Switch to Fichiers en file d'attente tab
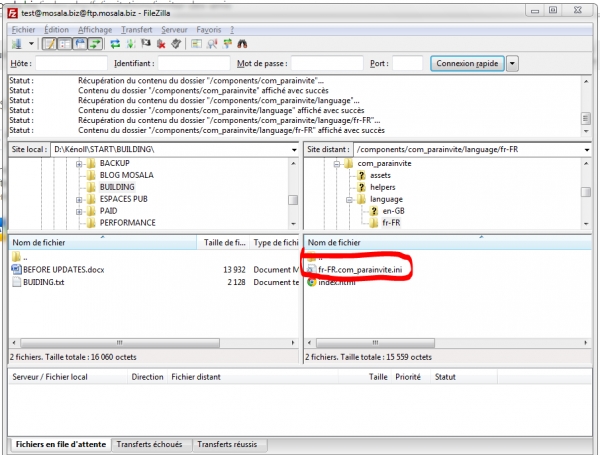The image size is (600, 455). (60, 445)
